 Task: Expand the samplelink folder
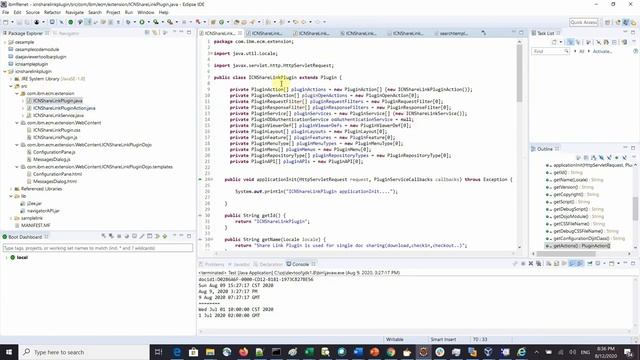coord(11,218)
